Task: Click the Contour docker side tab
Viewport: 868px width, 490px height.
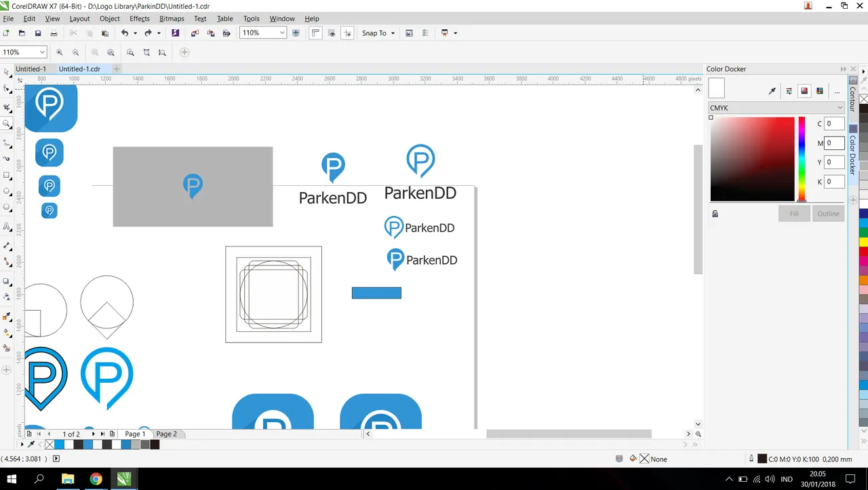Action: (x=853, y=98)
